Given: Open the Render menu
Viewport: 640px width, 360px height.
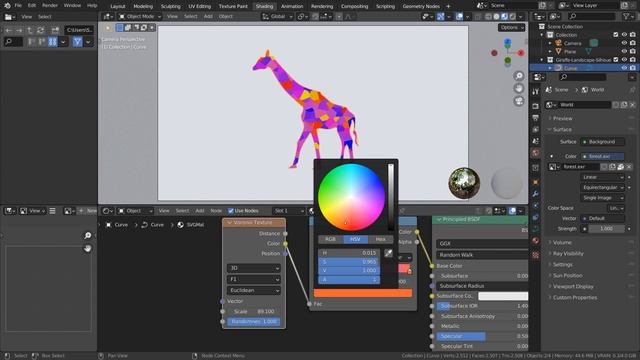Looking at the screenshot, I should (50, 6).
